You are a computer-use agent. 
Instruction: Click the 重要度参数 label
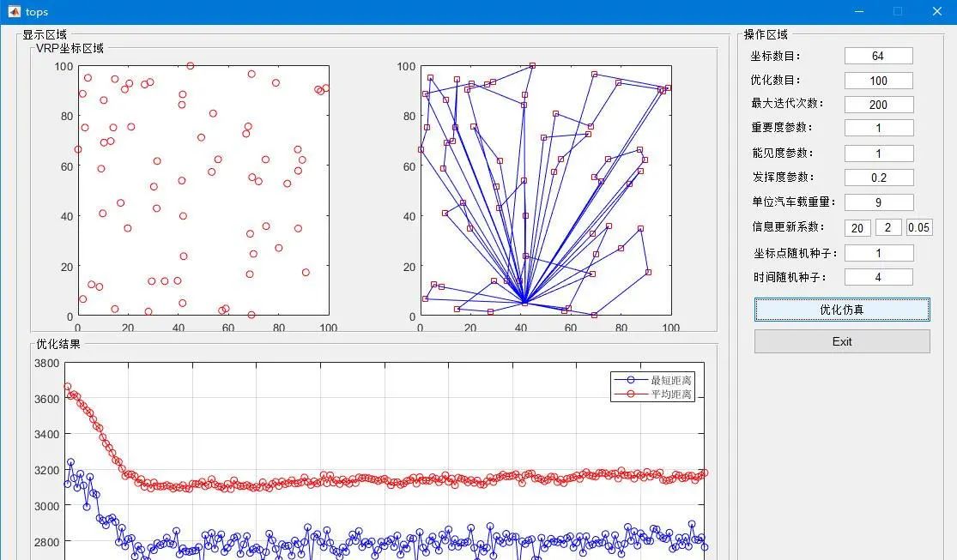[783, 128]
